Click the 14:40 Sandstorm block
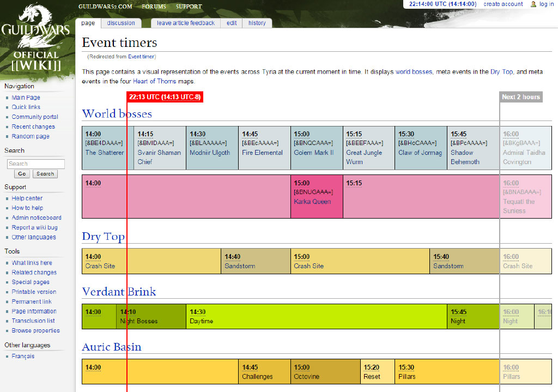The height and width of the screenshot is (392, 558). (256, 261)
